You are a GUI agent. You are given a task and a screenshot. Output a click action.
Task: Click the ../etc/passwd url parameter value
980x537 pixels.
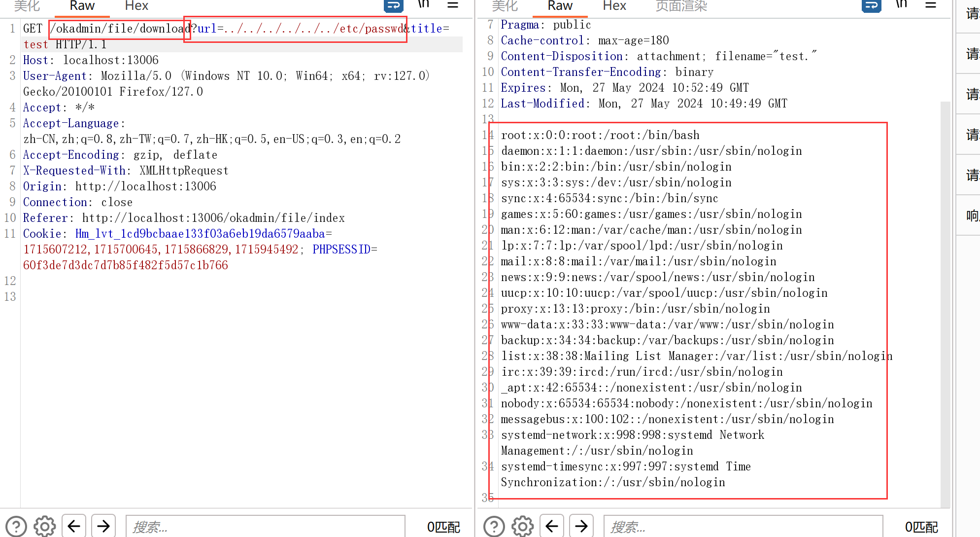(314, 29)
